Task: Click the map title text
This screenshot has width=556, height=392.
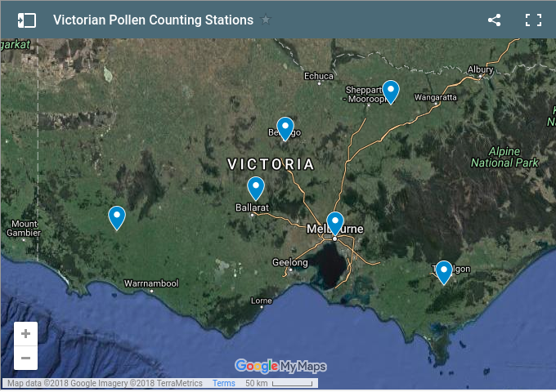Action: [x=153, y=20]
